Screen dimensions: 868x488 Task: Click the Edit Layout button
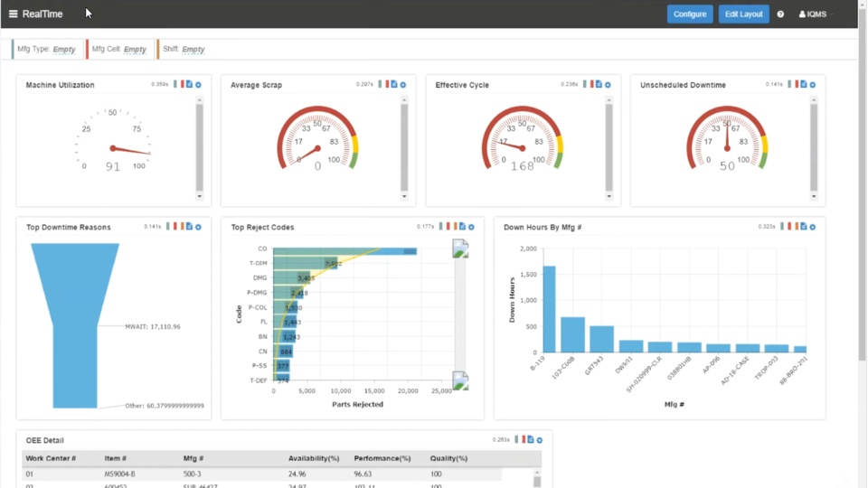point(743,14)
